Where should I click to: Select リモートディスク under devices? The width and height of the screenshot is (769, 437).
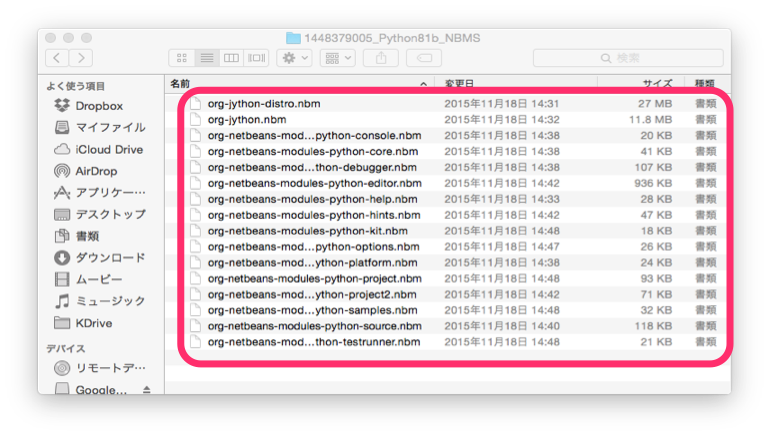pos(100,368)
